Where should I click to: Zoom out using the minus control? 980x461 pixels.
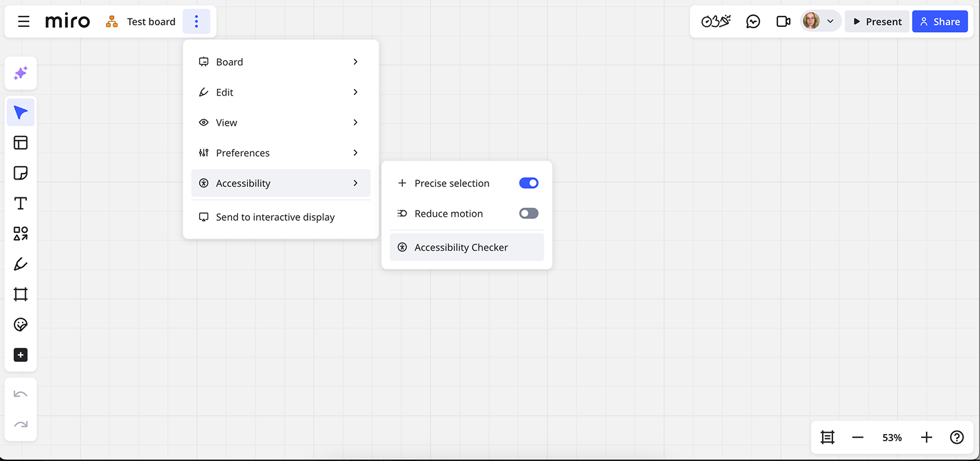pos(858,437)
